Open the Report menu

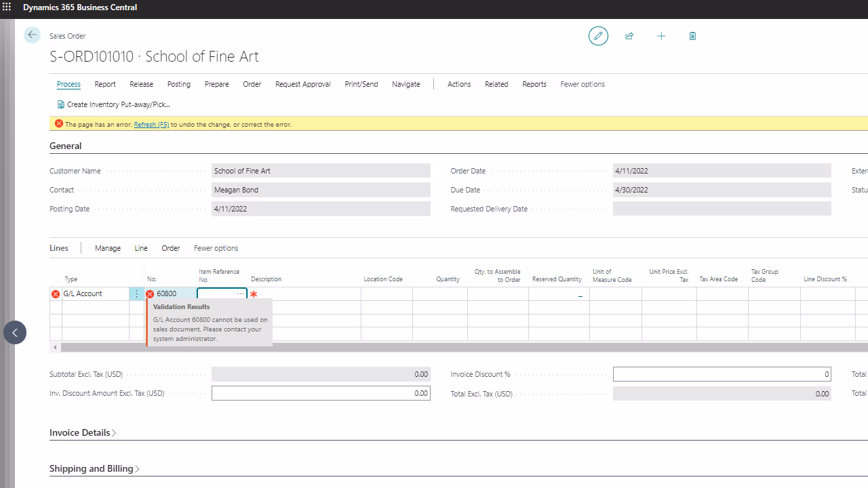[x=105, y=84]
